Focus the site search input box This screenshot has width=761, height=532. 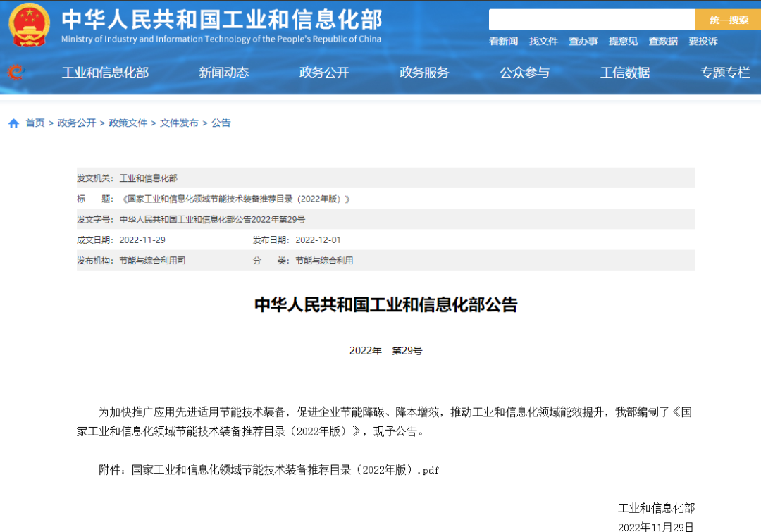592,20
